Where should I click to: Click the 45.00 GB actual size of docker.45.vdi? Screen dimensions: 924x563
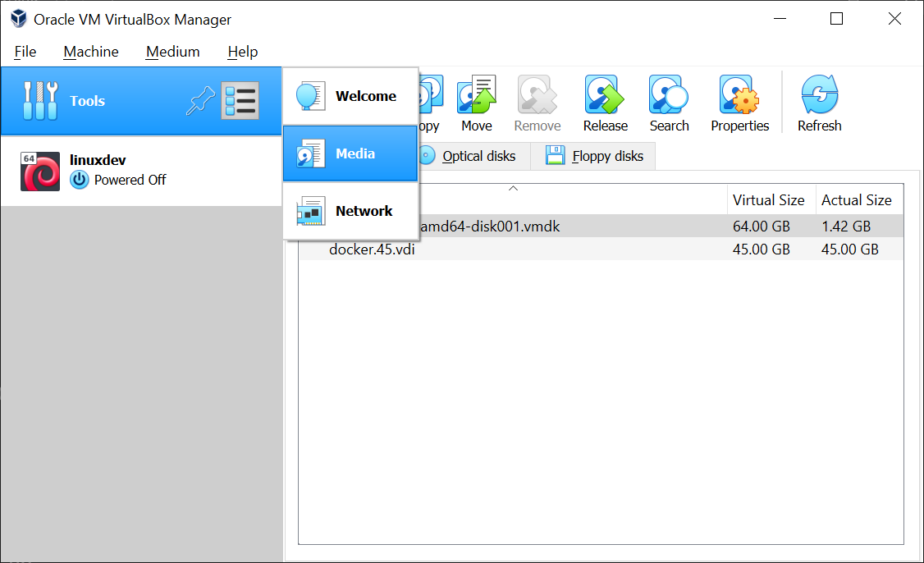click(850, 249)
